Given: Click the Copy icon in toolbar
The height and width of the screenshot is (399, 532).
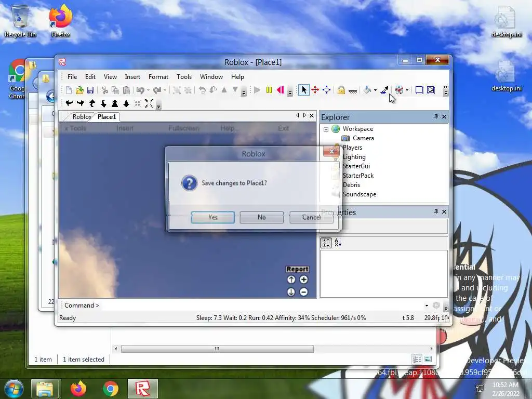Looking at the screenshot, I should tap(115, 90).
